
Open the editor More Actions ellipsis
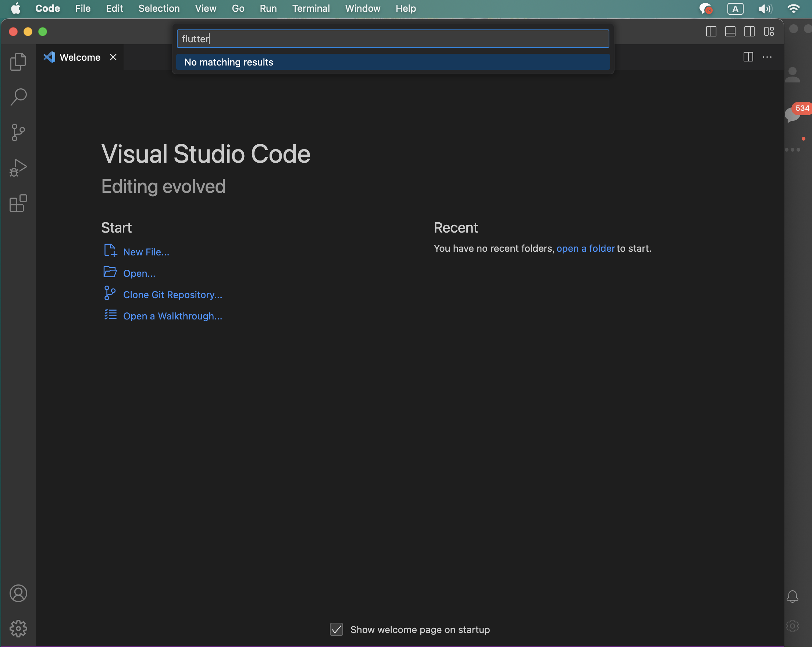pos(767,57)
